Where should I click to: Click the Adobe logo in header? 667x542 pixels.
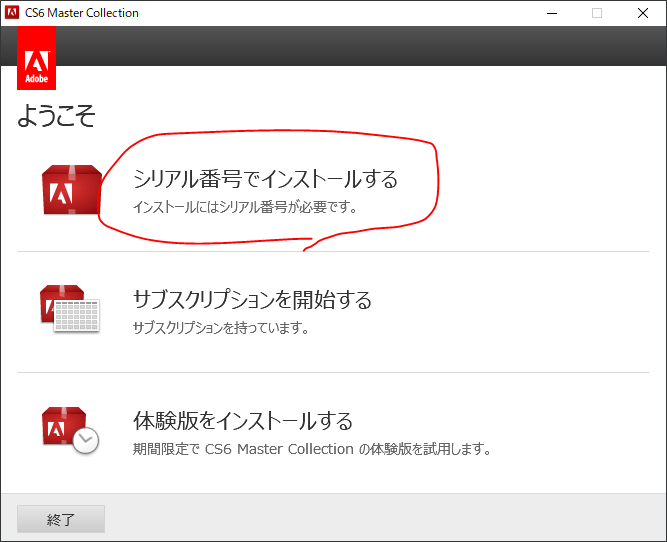pos(37,58)
